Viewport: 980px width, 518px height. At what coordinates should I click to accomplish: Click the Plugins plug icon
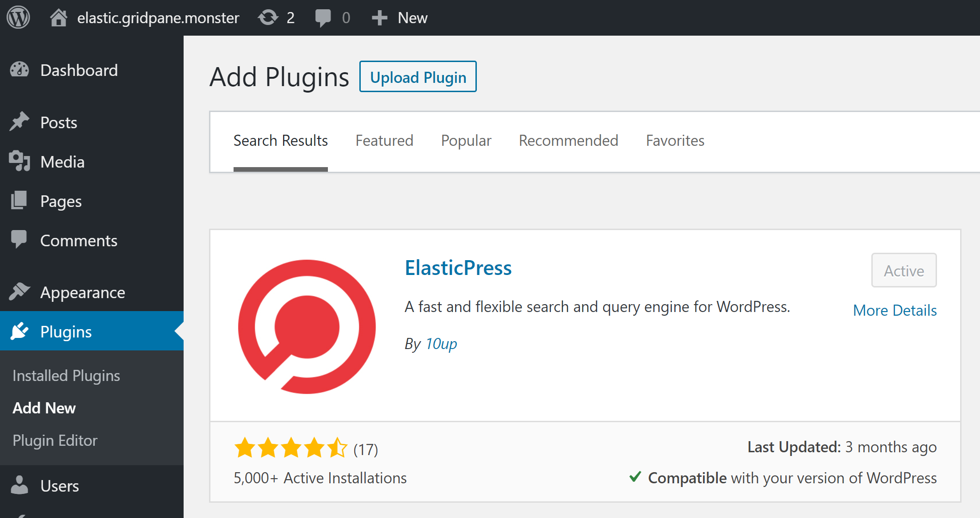coord(19,331)
